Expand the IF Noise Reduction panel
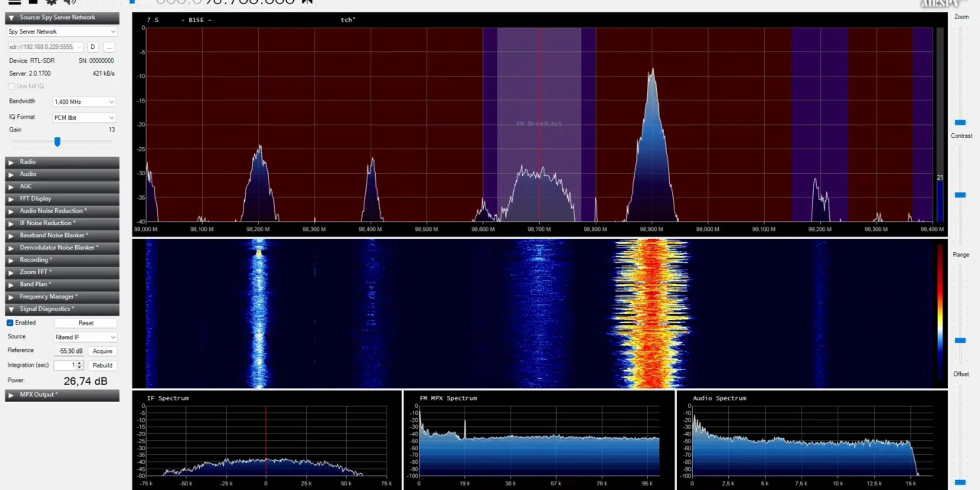 [62, 223]
